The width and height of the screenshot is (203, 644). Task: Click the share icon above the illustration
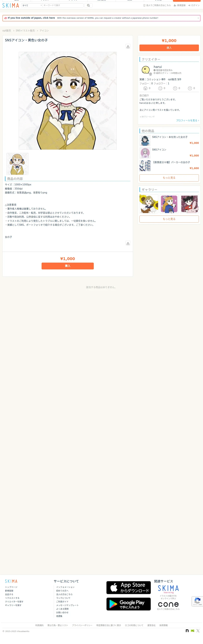128,46
